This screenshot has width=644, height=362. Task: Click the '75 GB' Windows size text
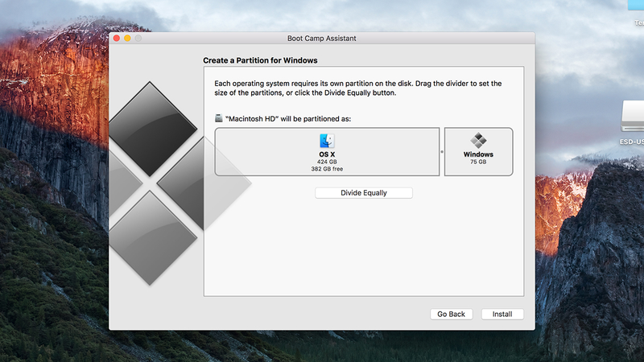[478, 162]
